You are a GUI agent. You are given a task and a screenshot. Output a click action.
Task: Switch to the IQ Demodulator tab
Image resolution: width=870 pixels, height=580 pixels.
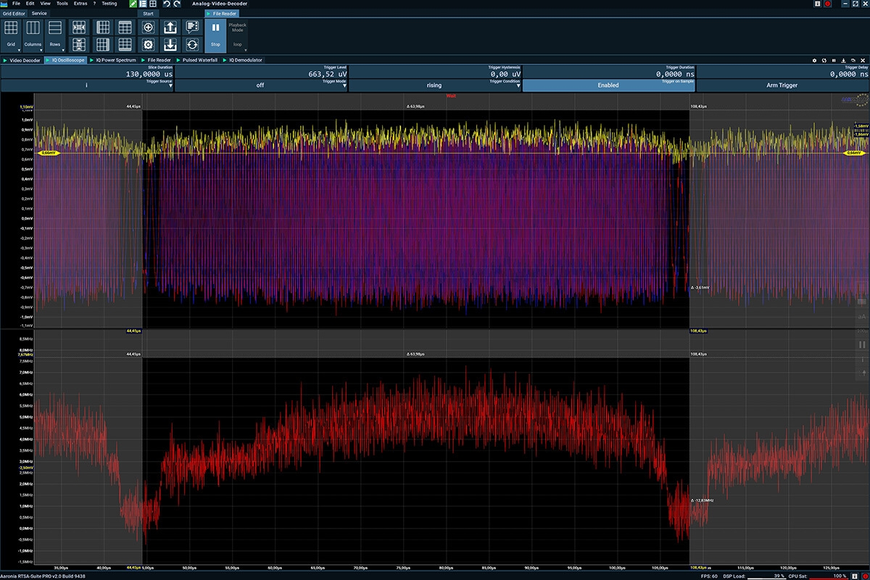click(x=245, y=60)
